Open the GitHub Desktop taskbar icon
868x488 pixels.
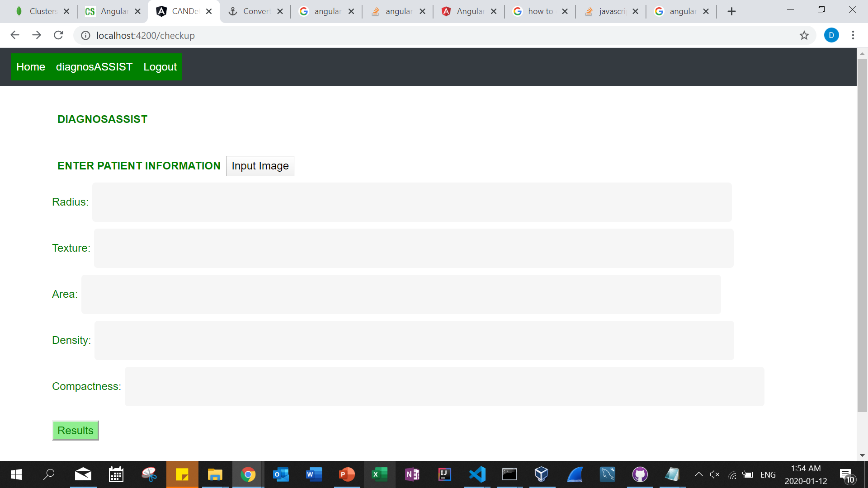point(640,474)
